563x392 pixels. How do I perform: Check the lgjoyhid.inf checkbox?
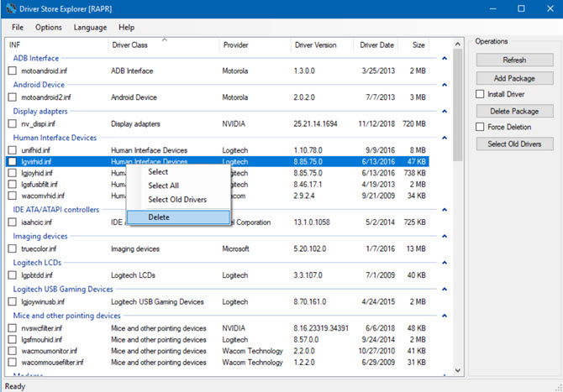pyautogui.click(x=13, y=173)
